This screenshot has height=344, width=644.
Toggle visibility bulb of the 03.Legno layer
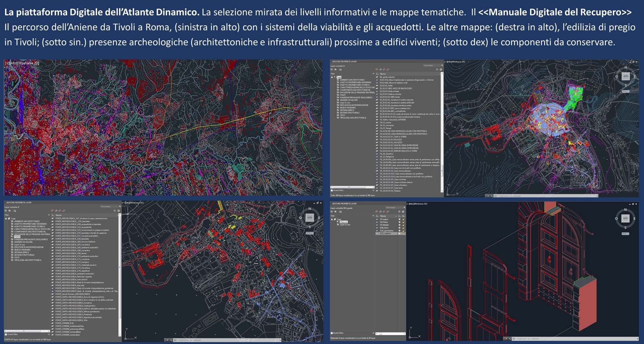point(399,219)
